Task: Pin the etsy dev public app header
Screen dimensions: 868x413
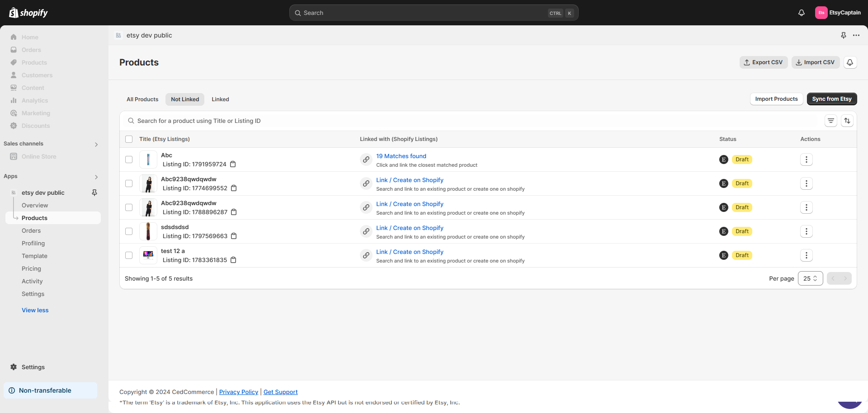Action: (x=844, y=35)
